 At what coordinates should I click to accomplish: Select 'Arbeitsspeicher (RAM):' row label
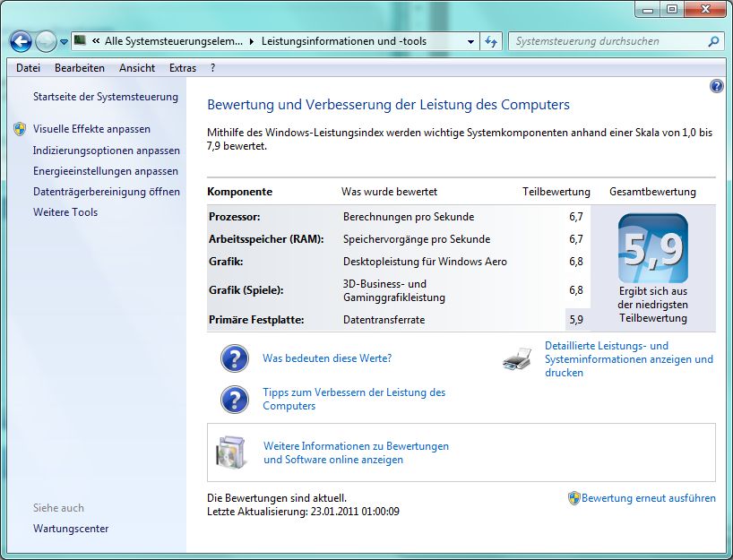pyautogui.click(x=266, y=239)
